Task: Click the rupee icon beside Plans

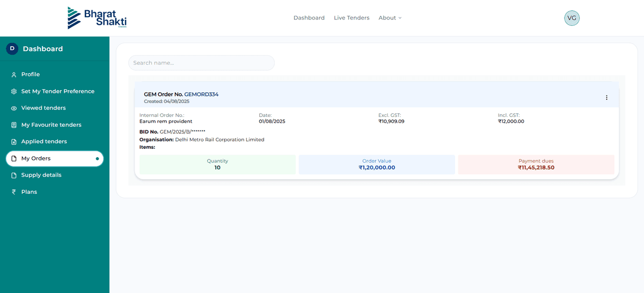Action: pyautogui.click(x=14, y=192)
